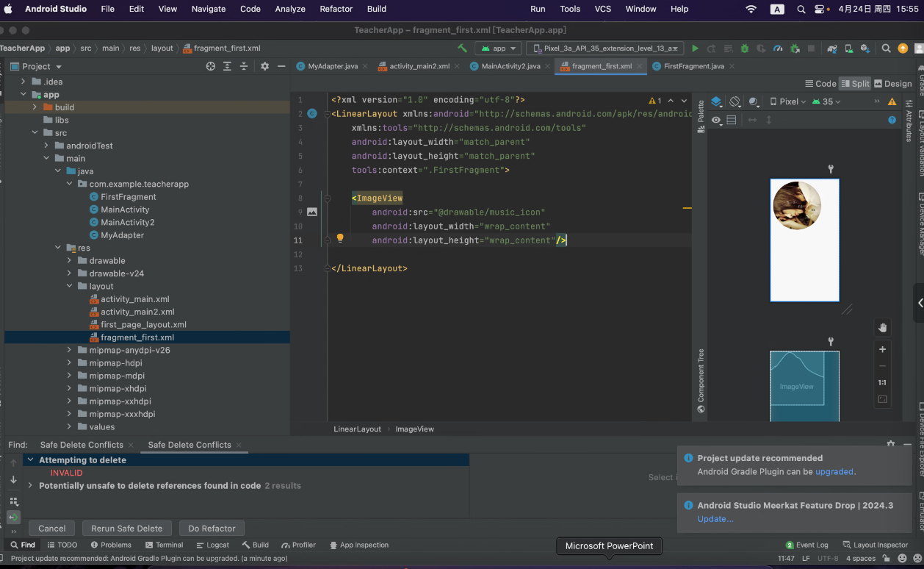Expand Potentially unsafe to delete references node
Viewport: 924px width, 569px height.
[x=30, y=486]
